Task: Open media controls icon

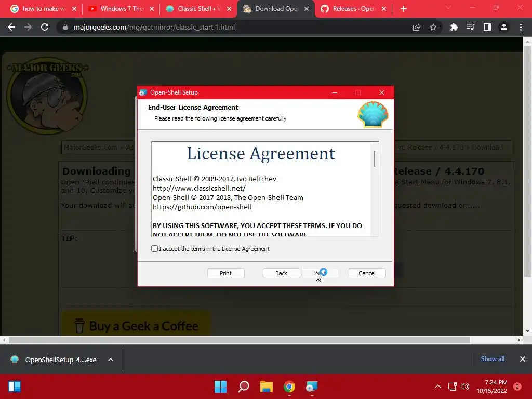Action: tap(470, 27)
